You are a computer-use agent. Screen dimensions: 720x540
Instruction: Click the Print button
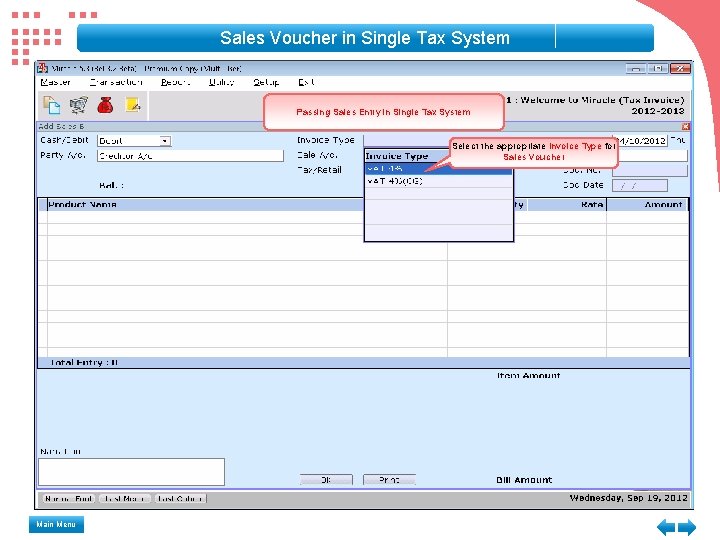point(389,479)
